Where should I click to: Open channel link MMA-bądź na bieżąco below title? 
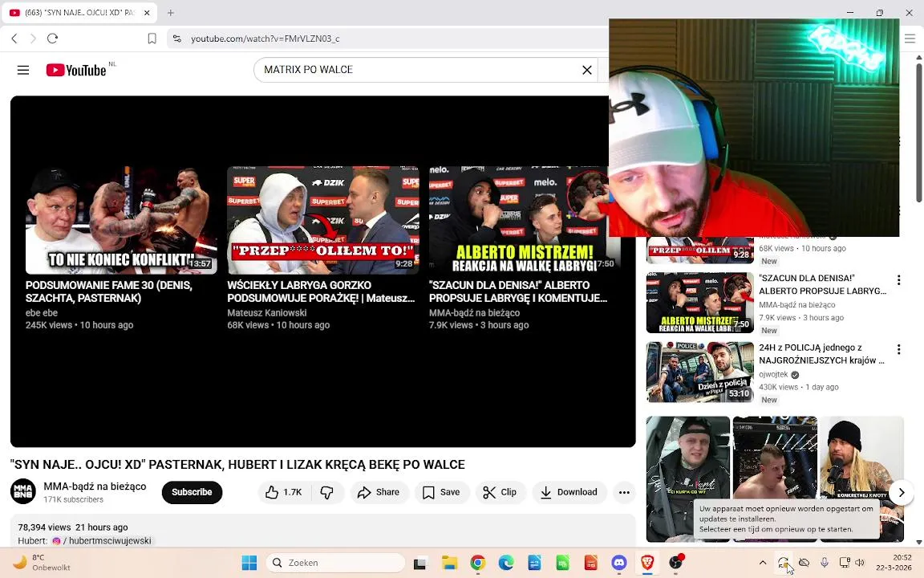pos(95,486)
